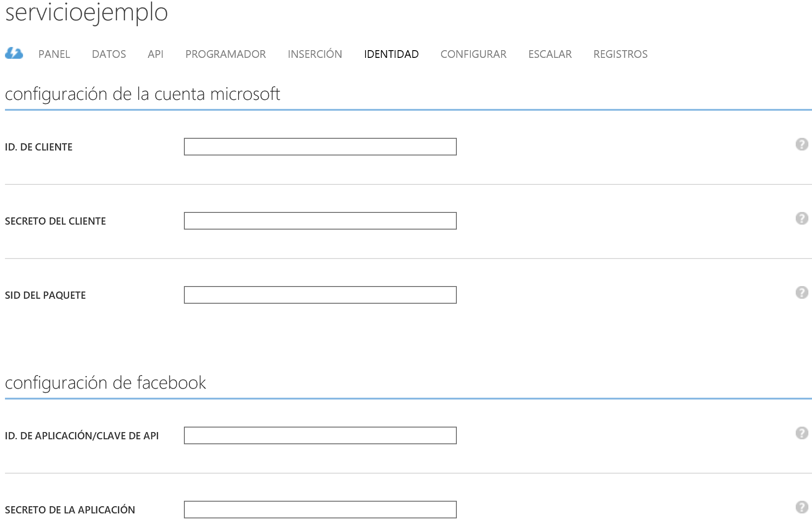
Task: Switch to the CONFIGURAR tab
Action: point(473,54)
